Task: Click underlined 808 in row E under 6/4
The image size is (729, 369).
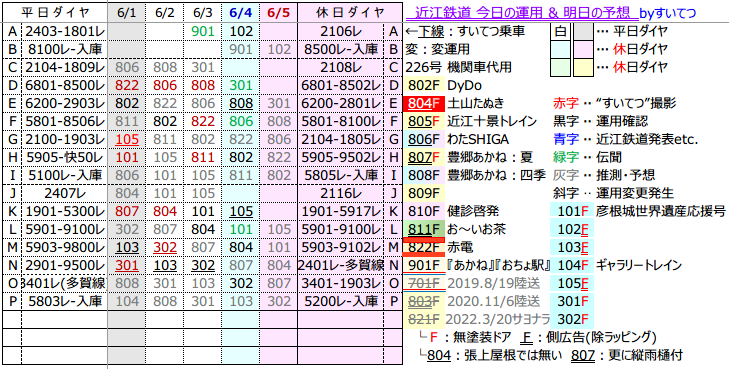Action: tap(241, 104)
